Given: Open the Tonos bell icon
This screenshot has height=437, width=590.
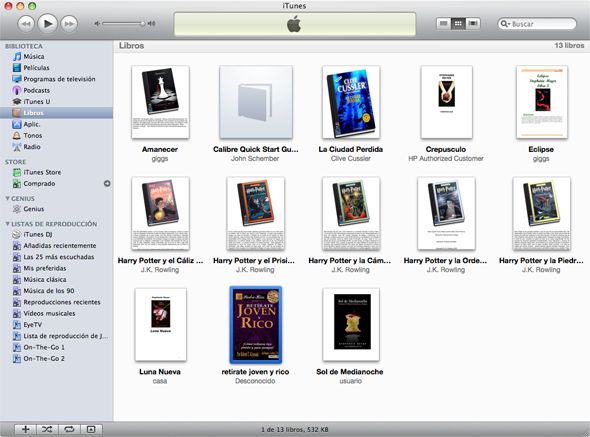Looking at the screenshot, I should click(17, 136).
